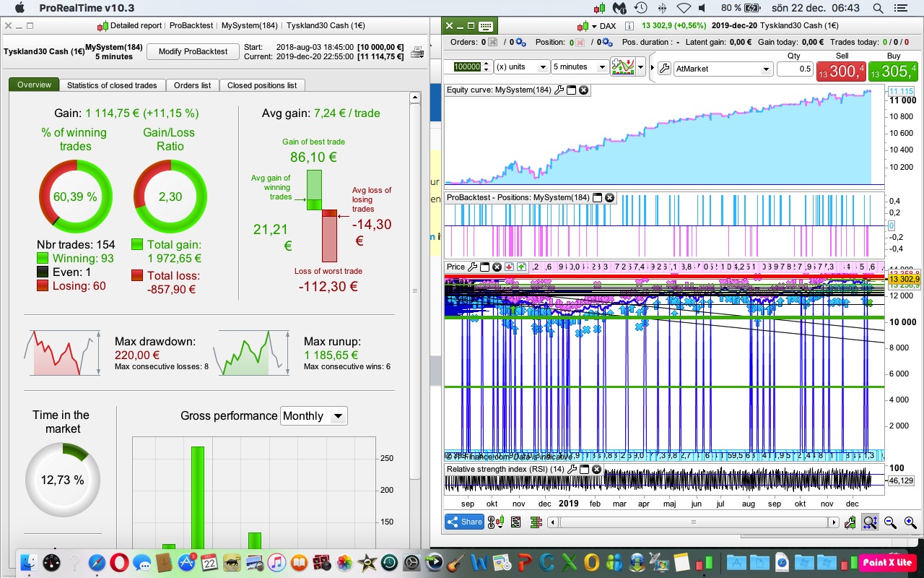Maximize the RSI indicator panel

tap(585, 469)
